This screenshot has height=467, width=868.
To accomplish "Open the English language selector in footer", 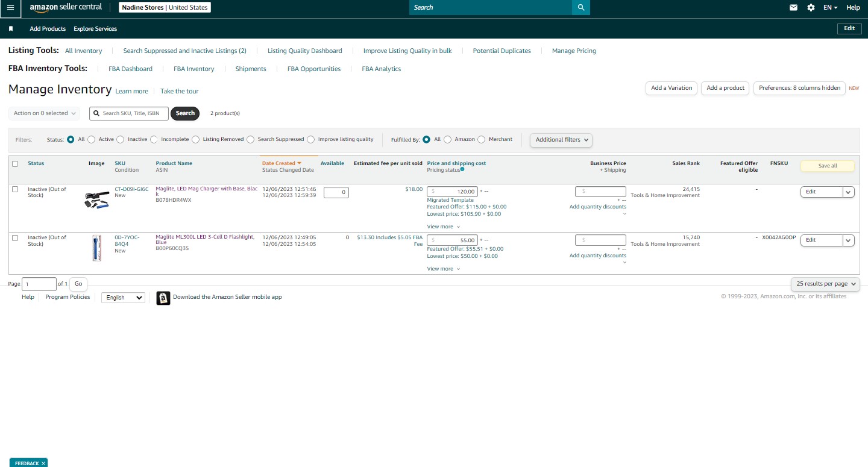I will point(123,298).
